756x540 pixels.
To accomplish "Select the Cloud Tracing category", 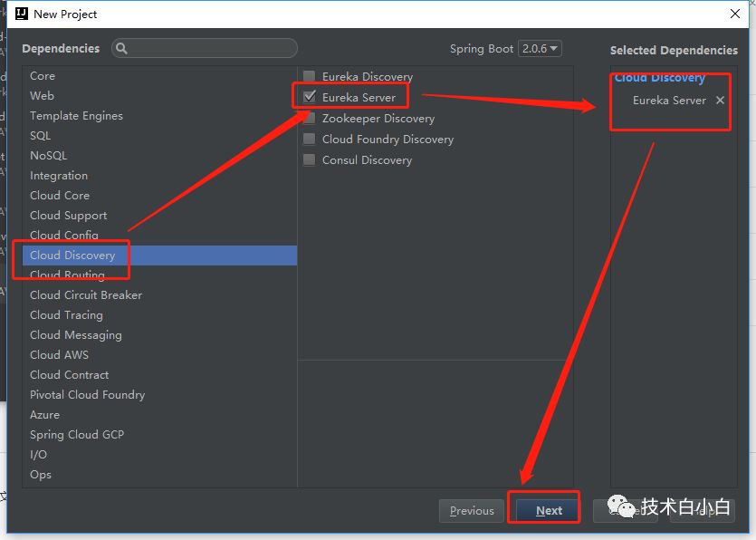I will (x=159, y=315).
